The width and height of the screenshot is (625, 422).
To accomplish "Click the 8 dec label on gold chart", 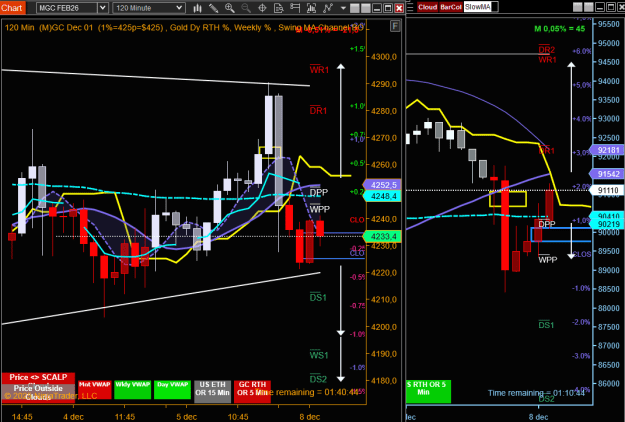I will point(310,417).
